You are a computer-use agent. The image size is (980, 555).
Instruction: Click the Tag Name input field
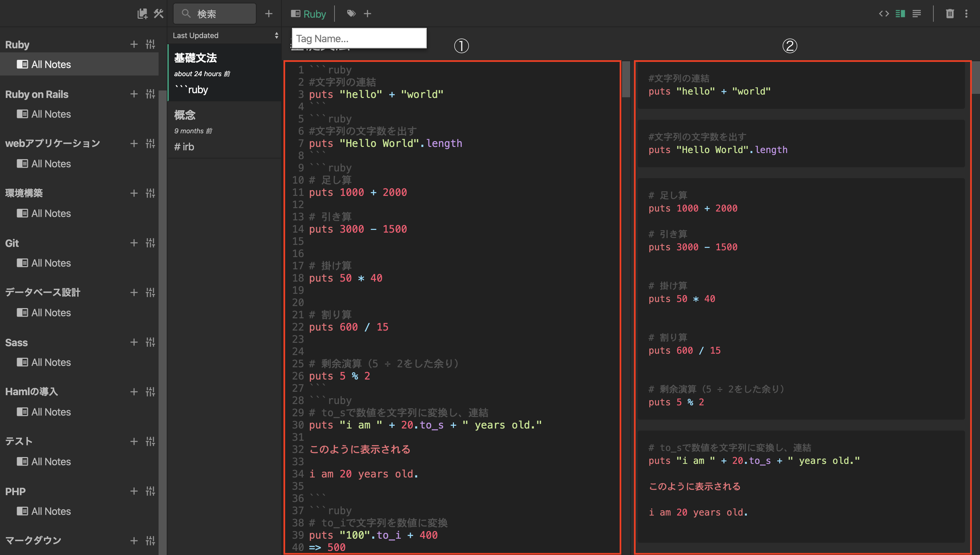pos(359,38)
